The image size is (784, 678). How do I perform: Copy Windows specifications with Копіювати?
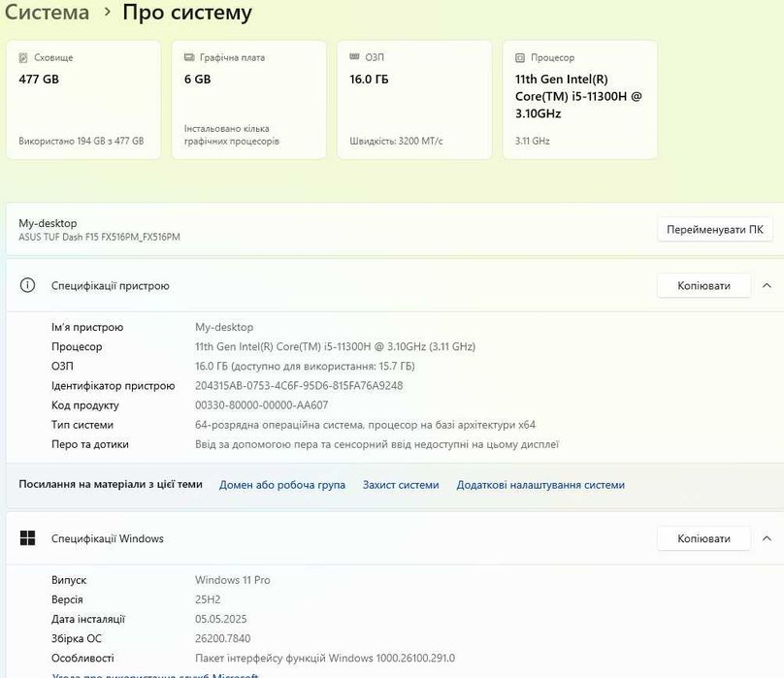[x=703, y=538]
